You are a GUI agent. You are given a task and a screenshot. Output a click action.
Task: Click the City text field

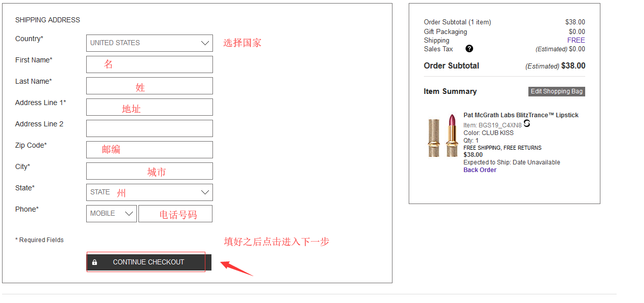(x=149, y=171)
